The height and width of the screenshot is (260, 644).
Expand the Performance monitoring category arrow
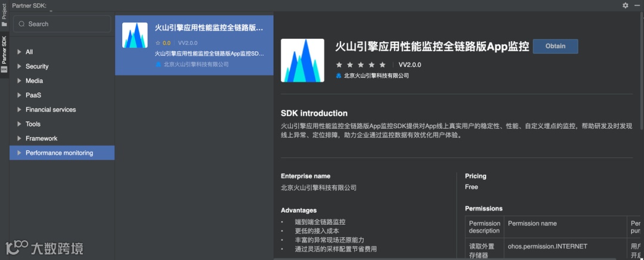(x=19, y=153)
